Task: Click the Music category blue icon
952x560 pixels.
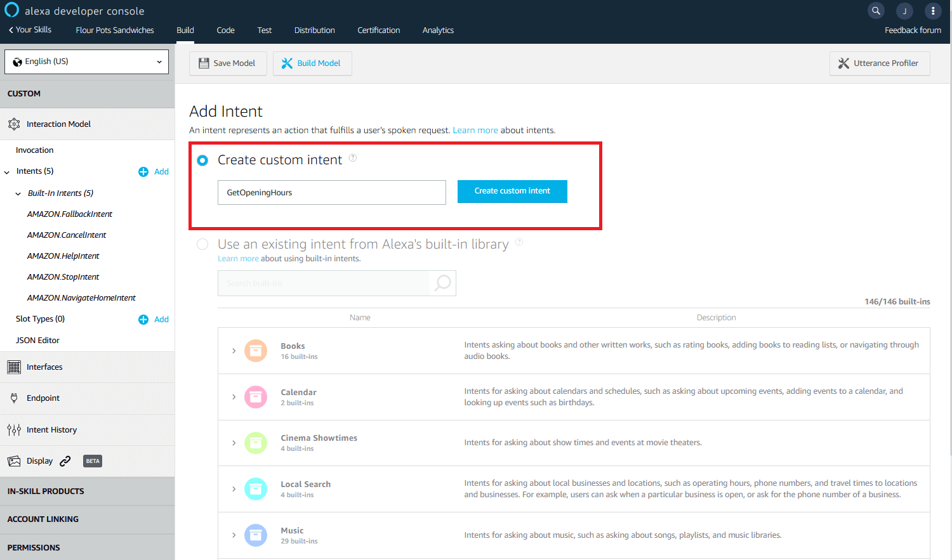Action: (x=256, y=535)
